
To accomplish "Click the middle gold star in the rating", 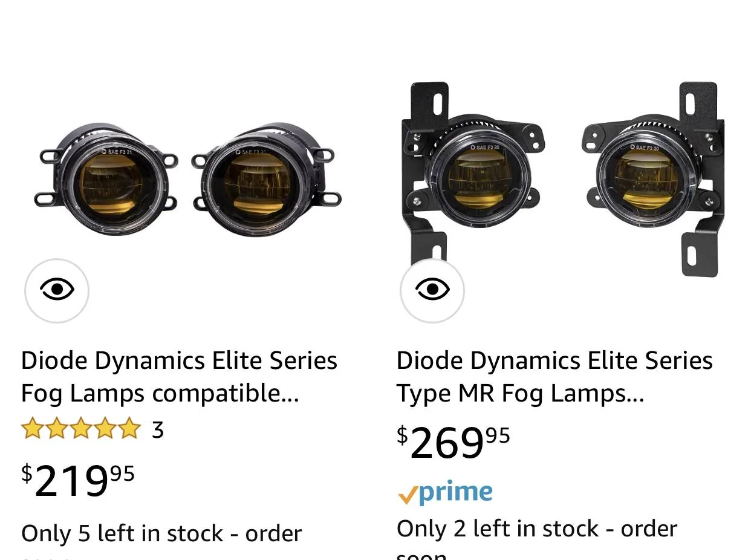I will (x=80, y=429).
